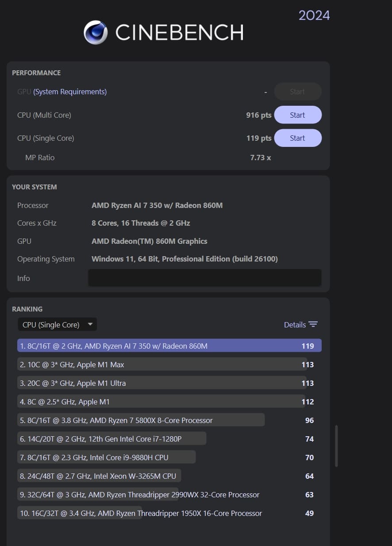Select the Apple M1 Max ranking entry
This screenshot has width=392, height=546.
pyautogui.click(x=156, y=365)
